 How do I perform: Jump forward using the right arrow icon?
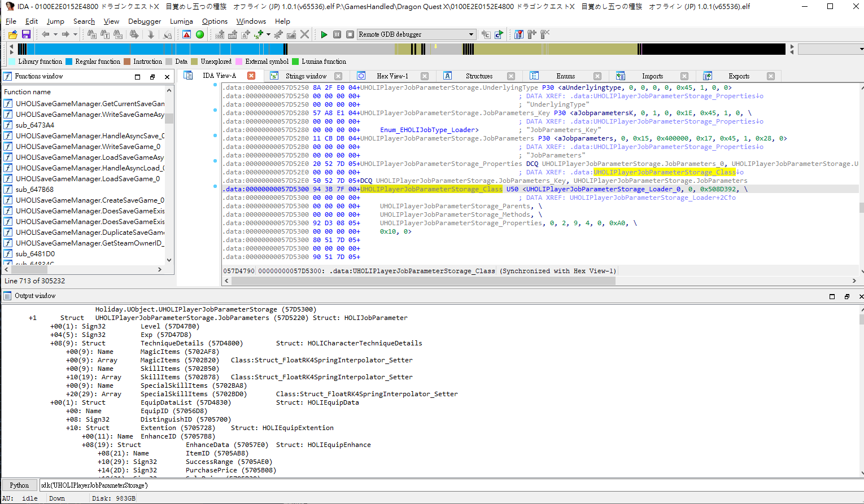pyautogui.click(x=66, y=34)
